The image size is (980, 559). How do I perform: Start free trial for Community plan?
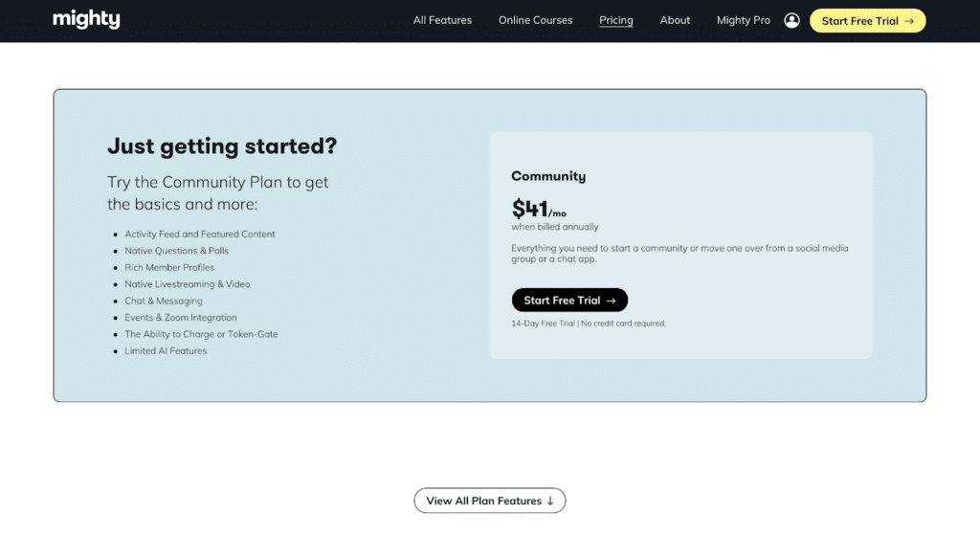[569, 301]
